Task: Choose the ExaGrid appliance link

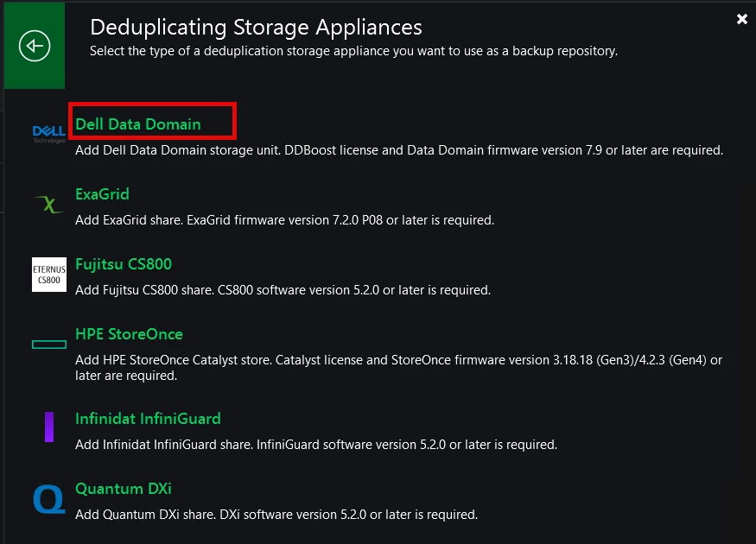Action: coord(102,194)
